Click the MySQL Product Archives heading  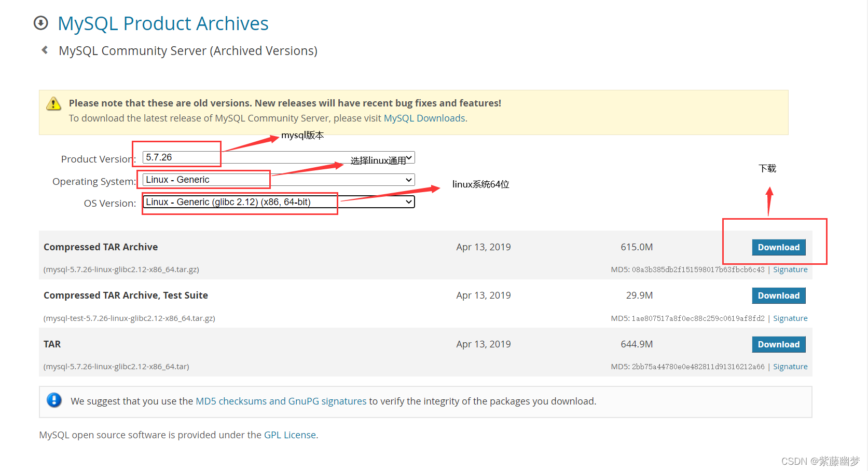pos(163,23)
